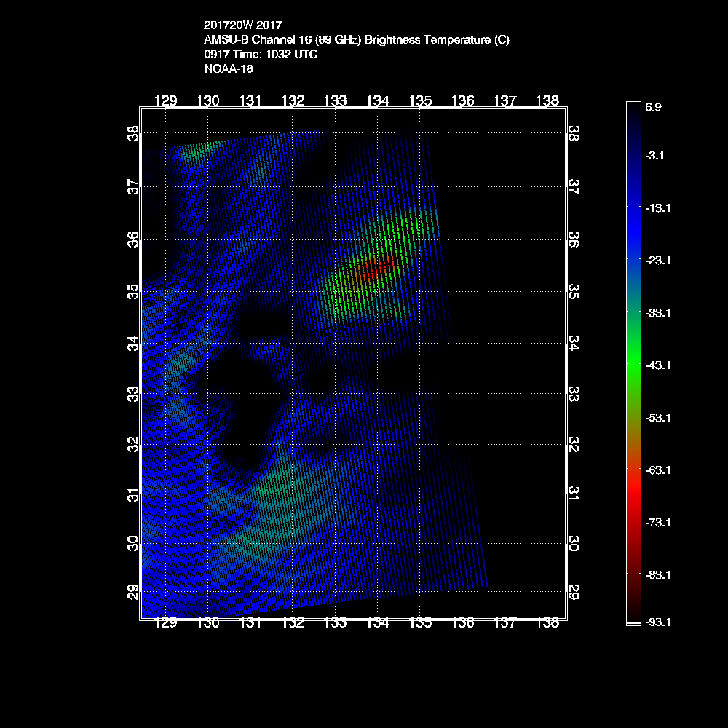Click the bottom-axis longitude label '130'
The width and height of the screenshot is (728, 728).
tap(208, 622)
